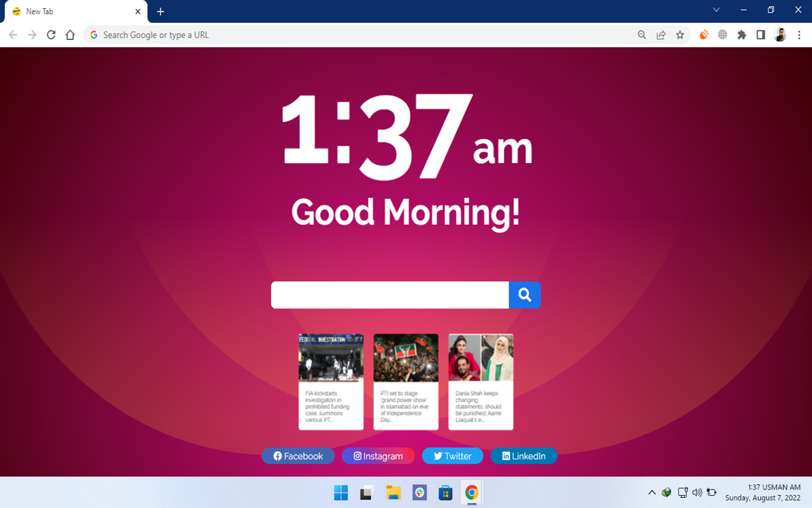Open Microsoft Store from the taskbar
812x508 pixels.
click(x=445, y=493)
